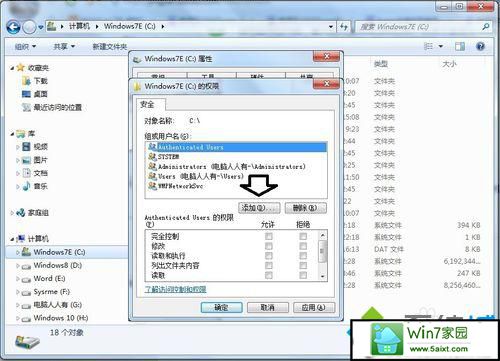
Task: Click 确定 in permissions dialog
Action: coord(221,307)
